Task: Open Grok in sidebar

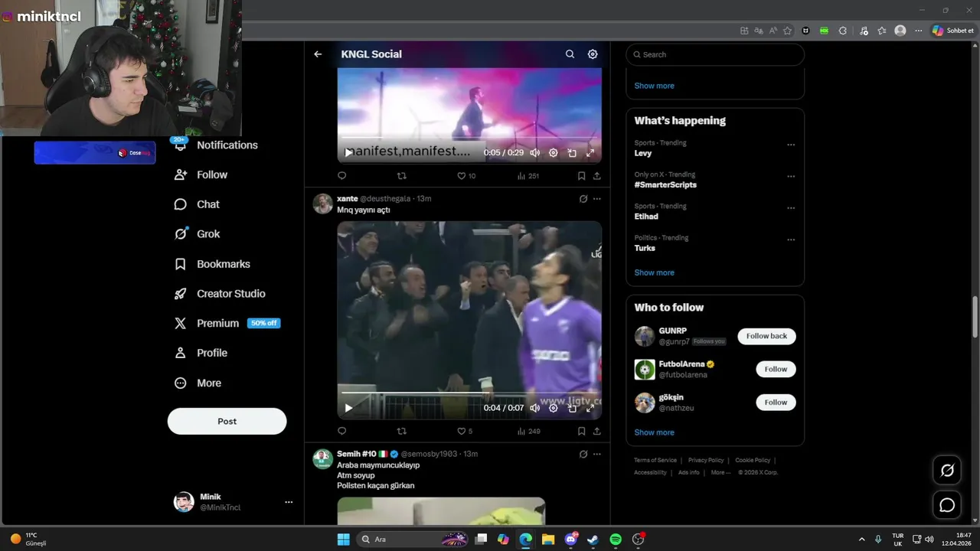Action: click(198, 234)
